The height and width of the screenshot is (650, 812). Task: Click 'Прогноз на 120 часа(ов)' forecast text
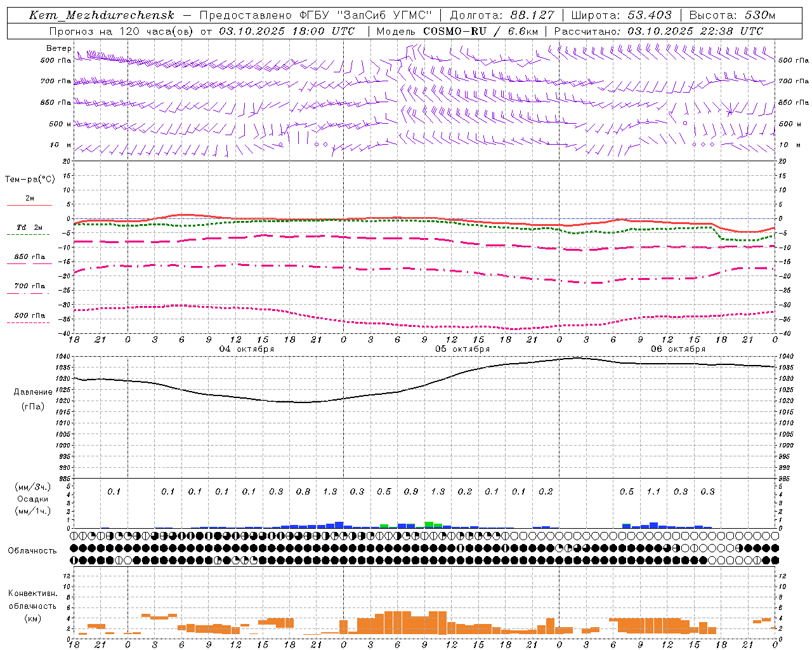click(122, 31)
